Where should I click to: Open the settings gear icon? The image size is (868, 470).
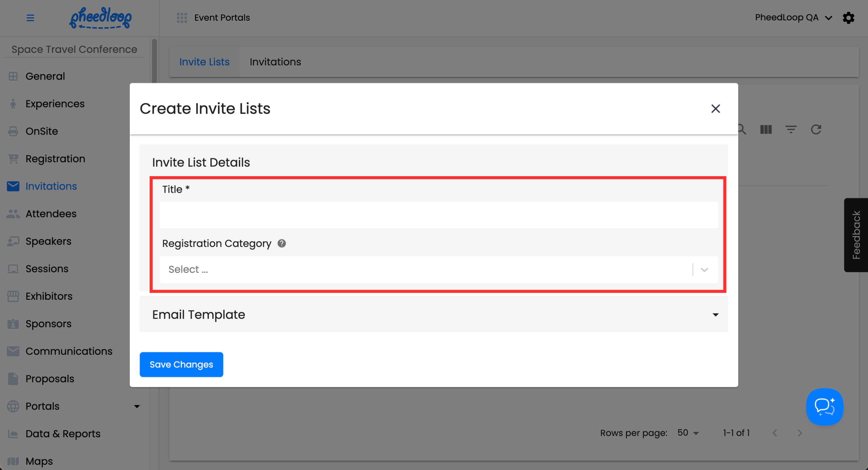coord(848,18)
